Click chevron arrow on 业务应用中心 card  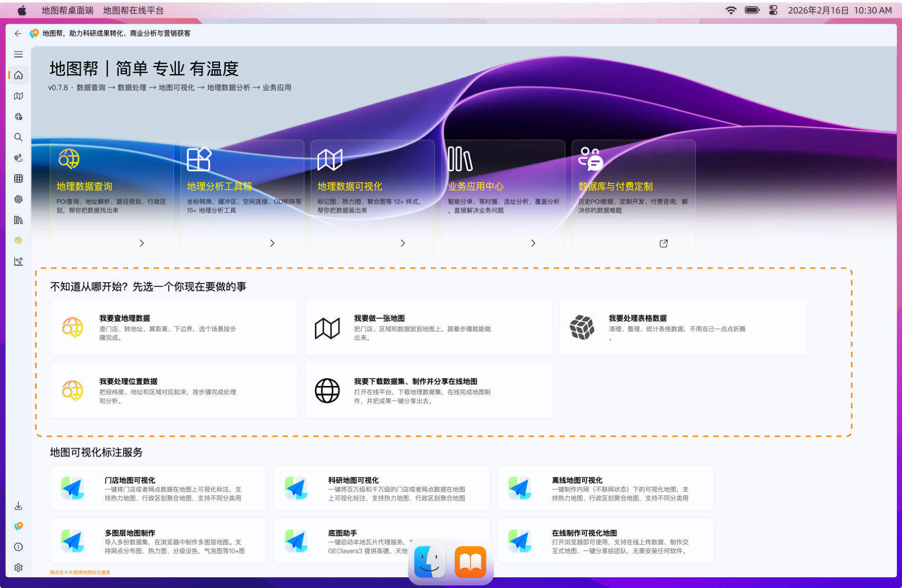click(x=533, y=243)
